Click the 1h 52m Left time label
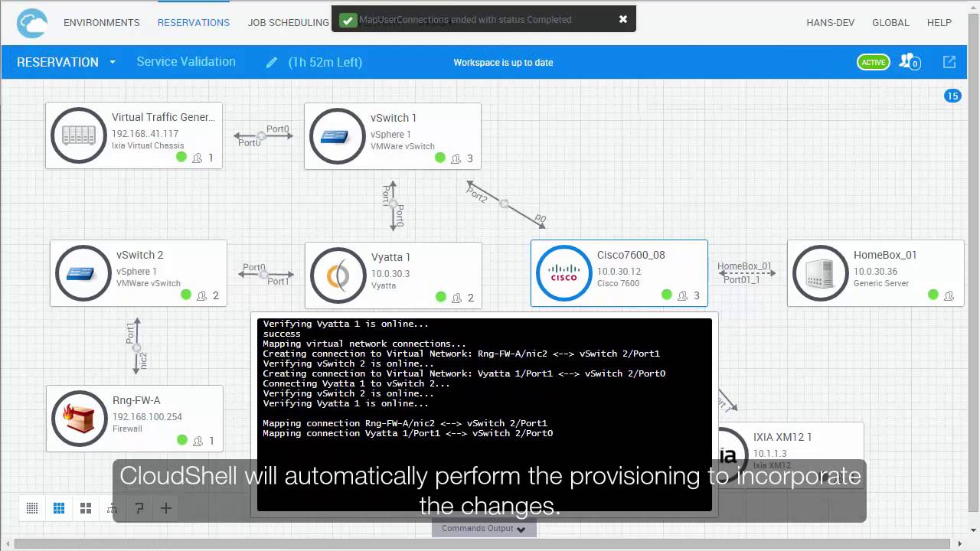 (x=325, y=63)
